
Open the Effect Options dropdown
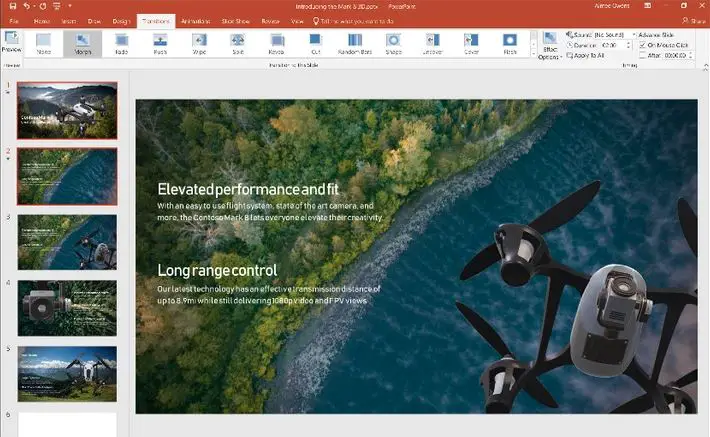[x=550, y=45]
